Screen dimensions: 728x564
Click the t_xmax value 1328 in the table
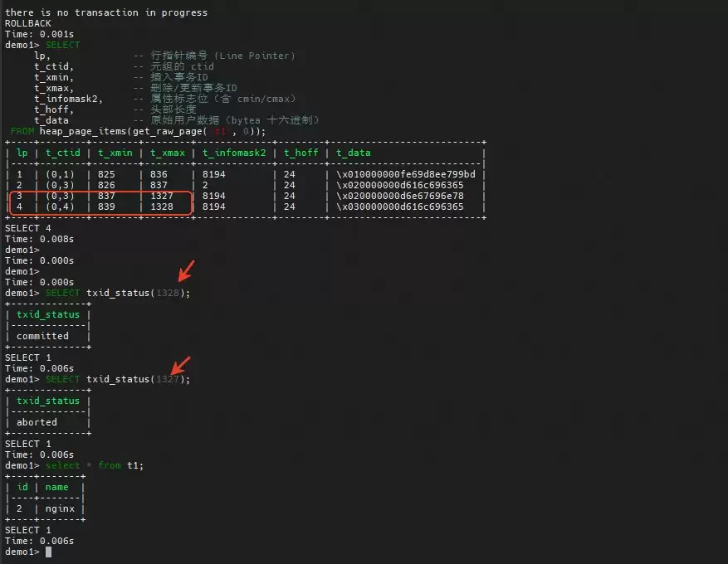pos(162,207)
